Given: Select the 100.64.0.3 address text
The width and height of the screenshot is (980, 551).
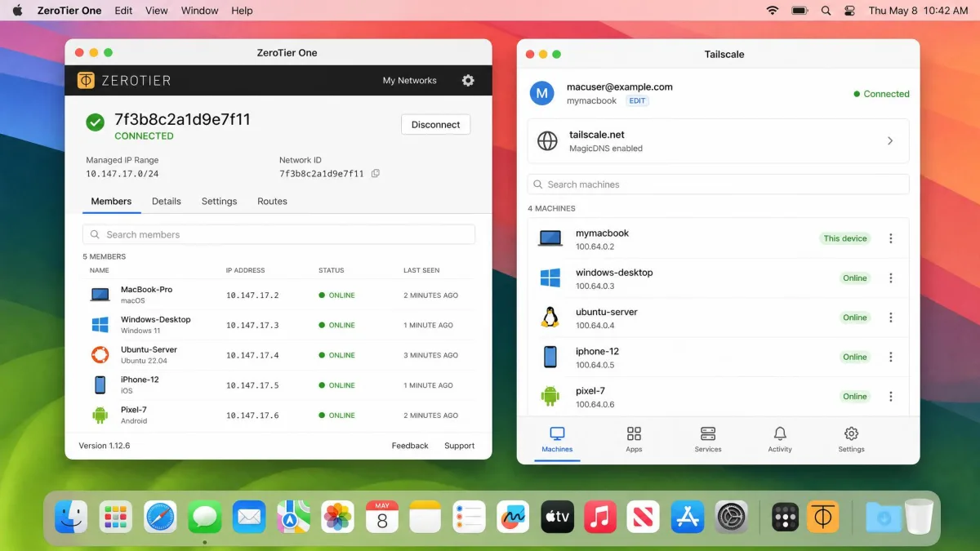Looking at the screenshot, I should click(x=595, y=287).
